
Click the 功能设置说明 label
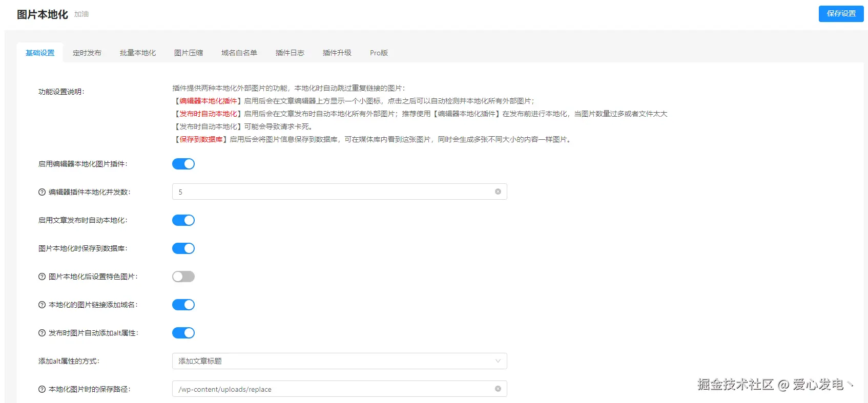tap(61, 92)
